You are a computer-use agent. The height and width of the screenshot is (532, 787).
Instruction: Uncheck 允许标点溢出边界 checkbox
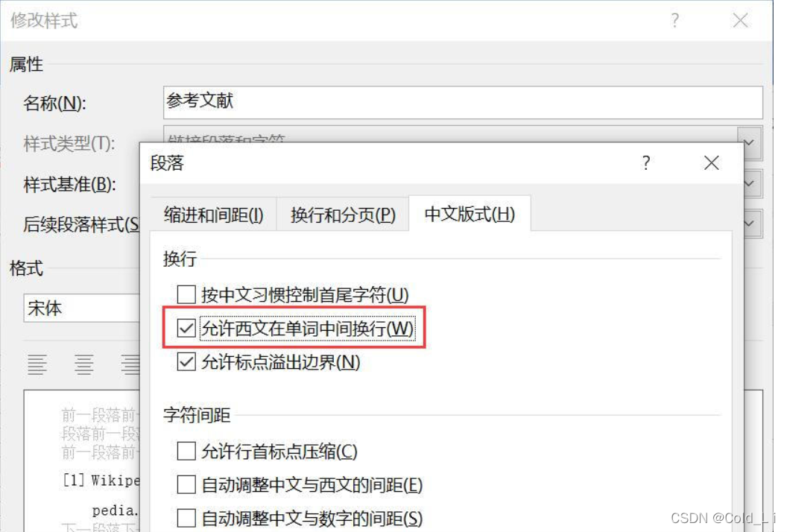point(186,362)
